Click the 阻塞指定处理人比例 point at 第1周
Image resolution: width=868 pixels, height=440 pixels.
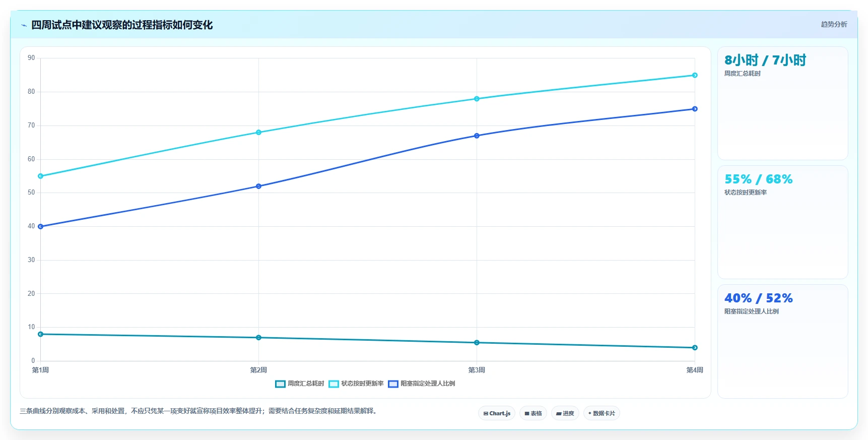pyautogui.click(x=41, y=227)
